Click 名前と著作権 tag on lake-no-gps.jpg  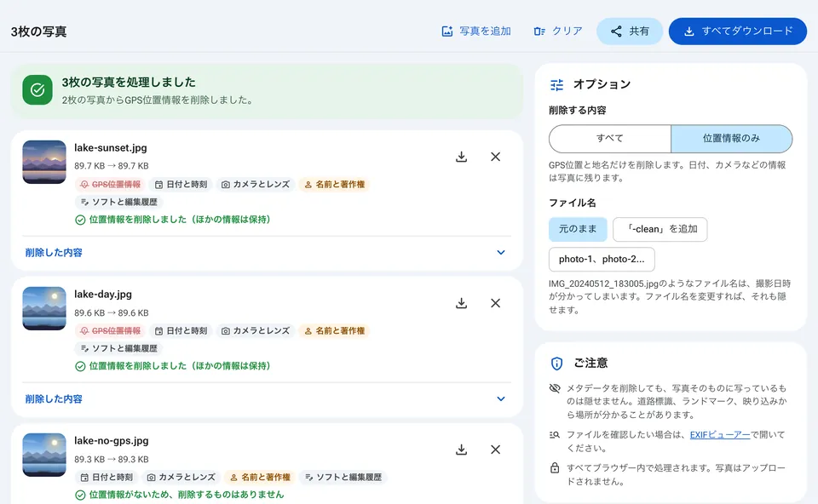coord(260,478)
